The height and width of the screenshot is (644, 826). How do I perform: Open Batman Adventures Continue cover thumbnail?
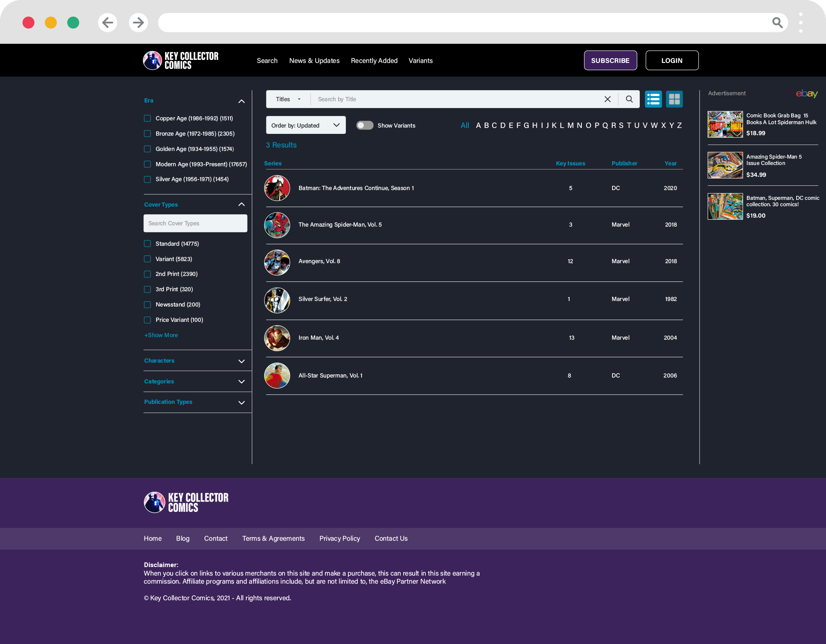[277, 188]
